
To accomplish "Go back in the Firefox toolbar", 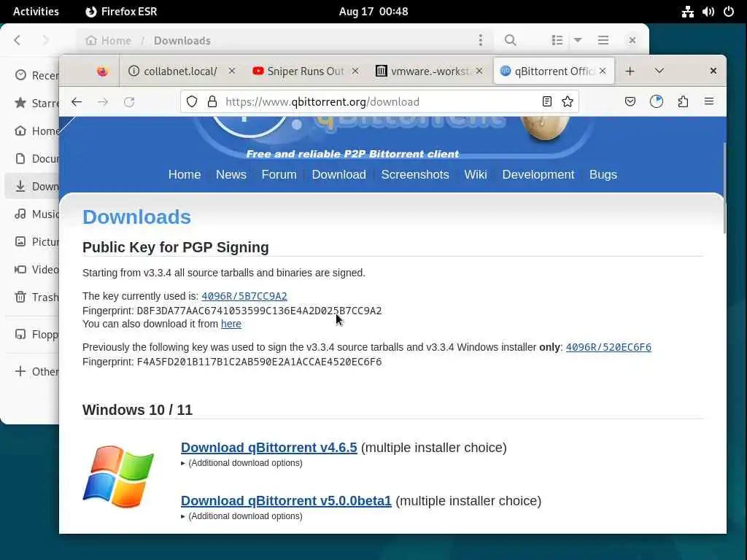I will point(77,101).
